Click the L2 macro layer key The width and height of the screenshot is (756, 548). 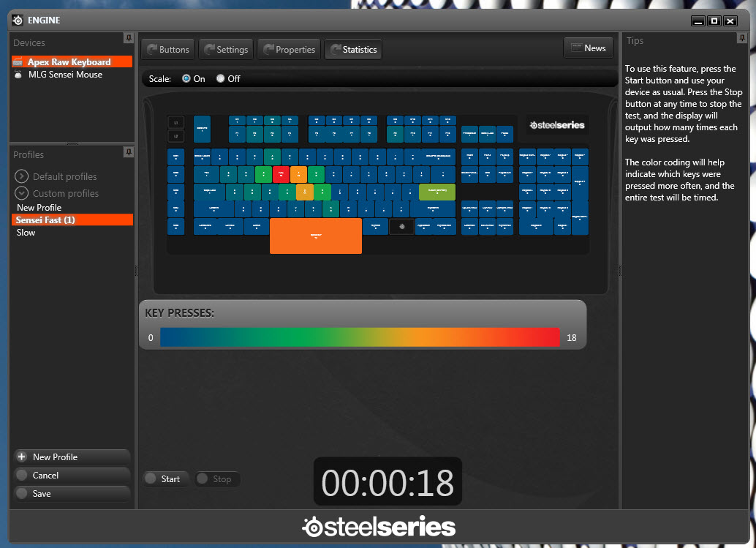coord(175,136)
